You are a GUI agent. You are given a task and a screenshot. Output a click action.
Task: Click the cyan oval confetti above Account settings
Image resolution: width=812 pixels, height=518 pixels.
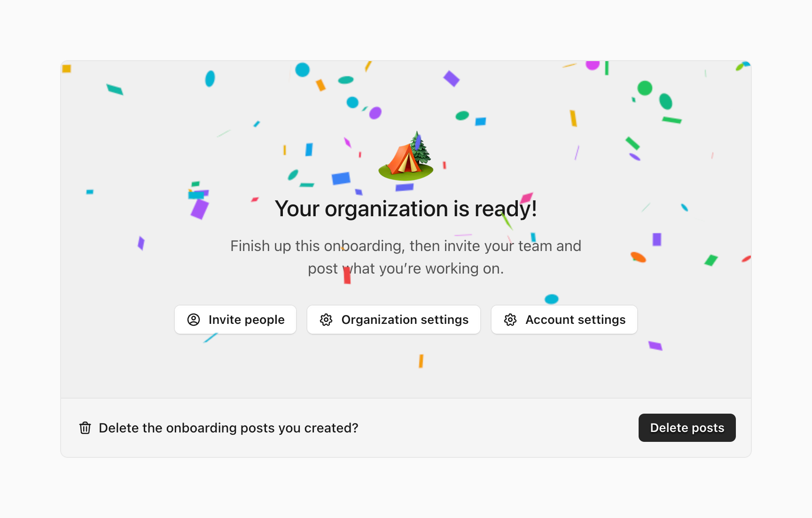pos(551,299)
